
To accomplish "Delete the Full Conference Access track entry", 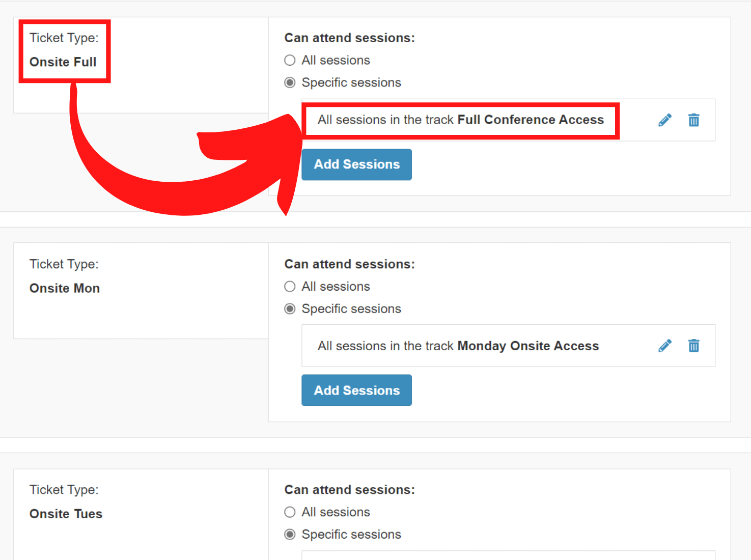I will click(693, 120).
